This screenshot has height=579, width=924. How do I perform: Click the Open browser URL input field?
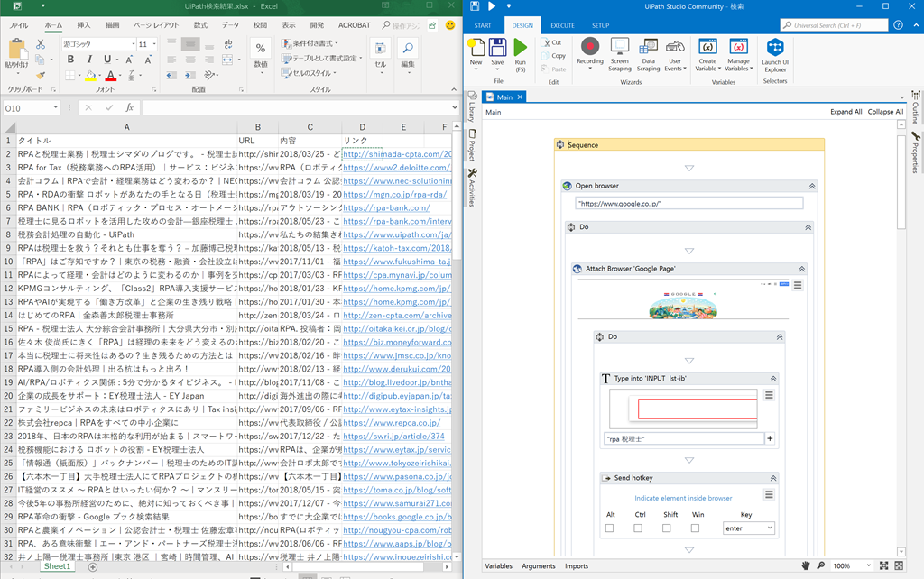[x=688, y=203]
